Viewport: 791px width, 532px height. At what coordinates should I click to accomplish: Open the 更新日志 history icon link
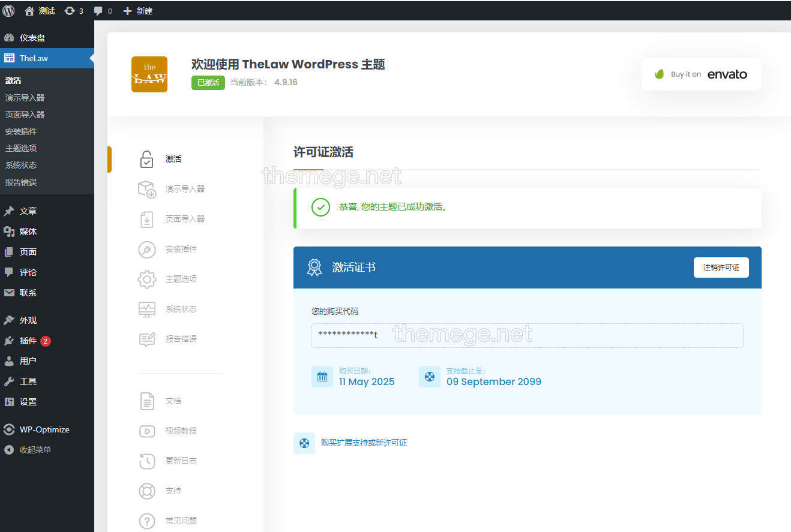click(147, 461)
